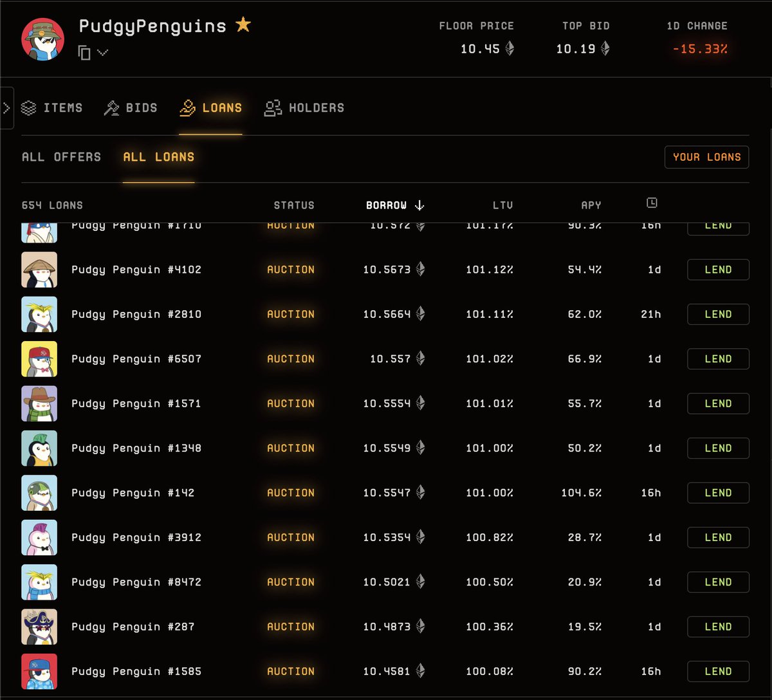
Task: Click Lend for Pudgy Penguin #142
Action: click(718, 493)
